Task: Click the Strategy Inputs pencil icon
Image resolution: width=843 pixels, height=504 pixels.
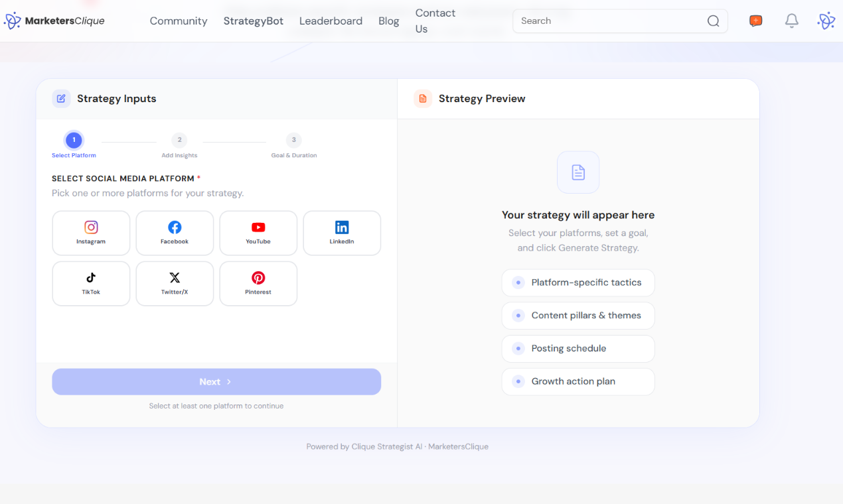Action: click(x=61, y=98)
